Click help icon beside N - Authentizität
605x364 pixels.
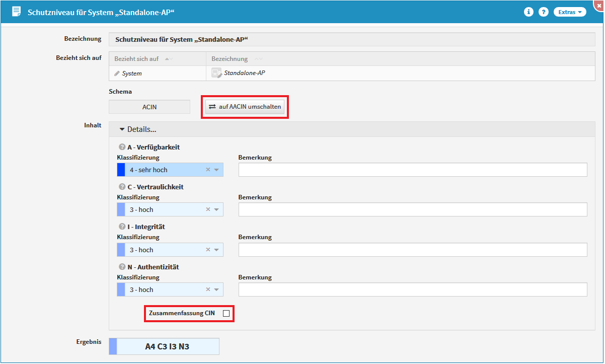[x=122, y=267]
